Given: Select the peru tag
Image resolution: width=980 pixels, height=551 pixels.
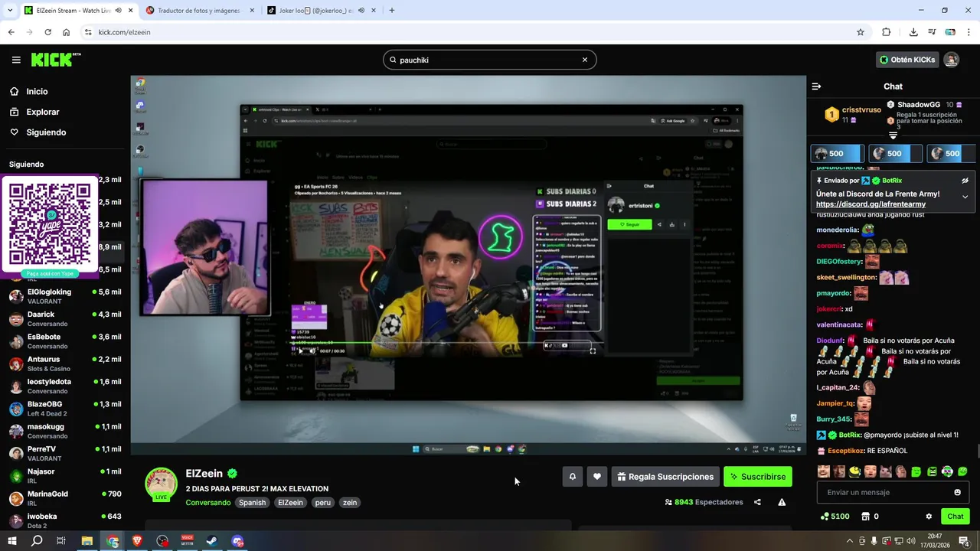Looking at the screenshot, I should click(322, 503).
